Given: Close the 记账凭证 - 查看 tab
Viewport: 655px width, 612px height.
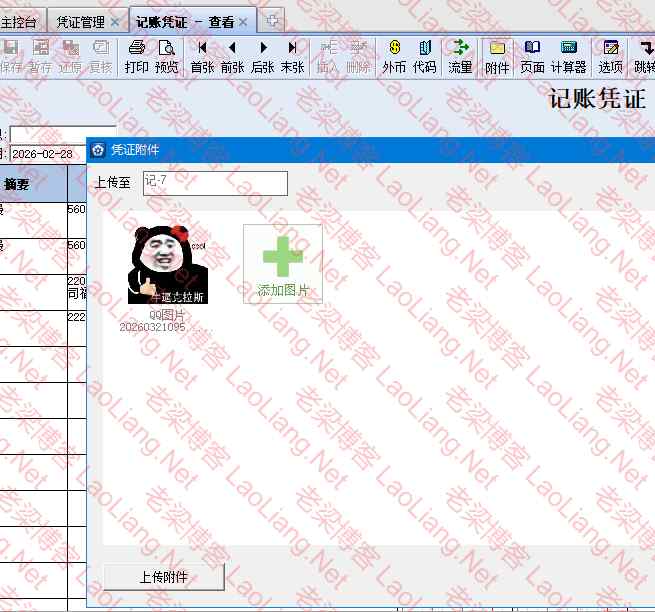Looking at the screenshot, I should click(x=243, y=21).
